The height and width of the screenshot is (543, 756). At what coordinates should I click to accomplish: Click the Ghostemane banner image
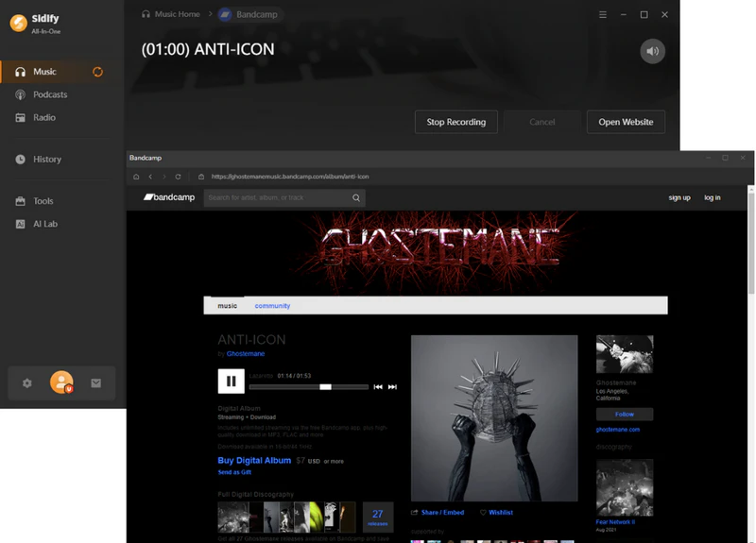pyautogui.click(x=436, y=252)
